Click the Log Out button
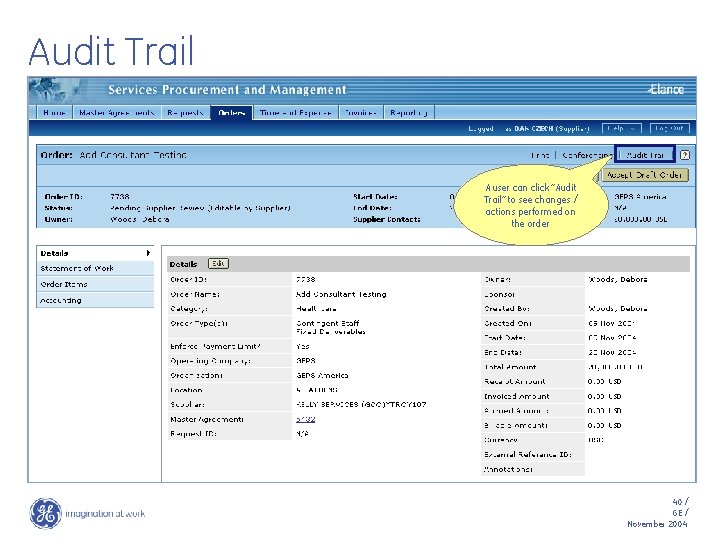This screenshot has width=720, height=540. point(669,129)
